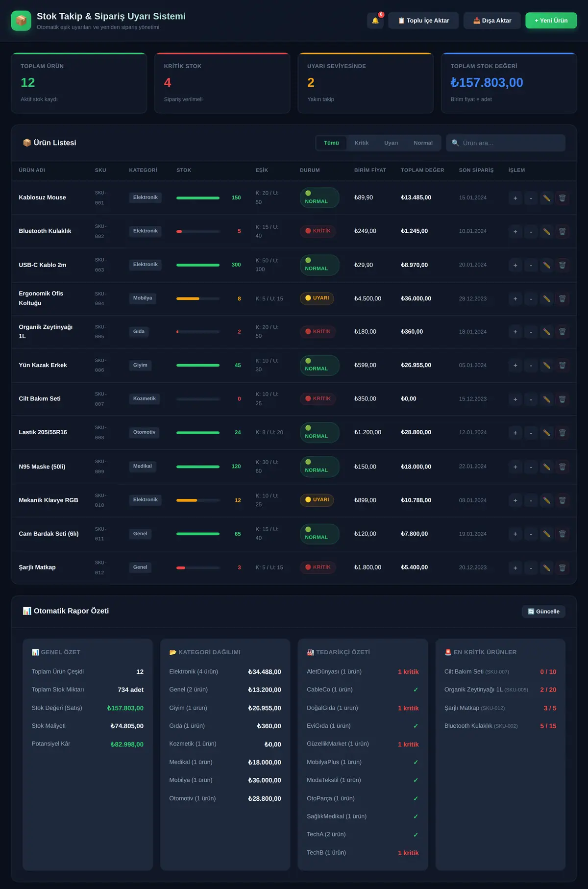Decrease stock for Bluetooth Kulaklık
This screenshot has height=889, width=588.
(x=531, y=231)
